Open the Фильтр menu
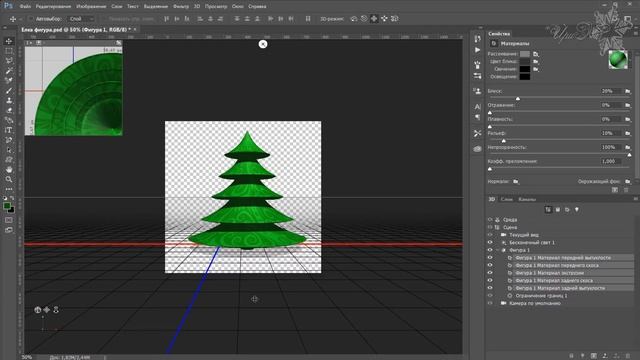 click(x=181, y=7)
